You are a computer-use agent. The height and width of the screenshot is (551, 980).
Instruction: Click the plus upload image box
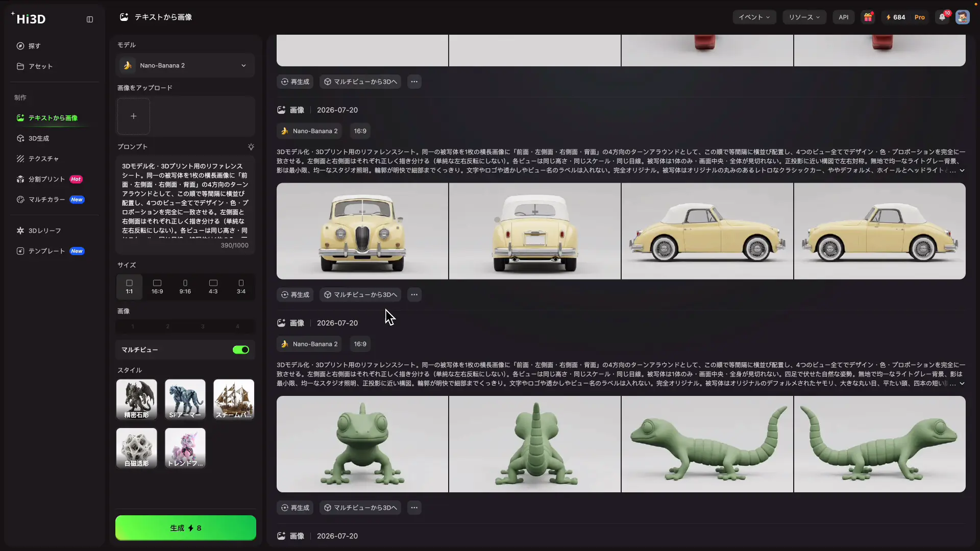click(134, 116)
